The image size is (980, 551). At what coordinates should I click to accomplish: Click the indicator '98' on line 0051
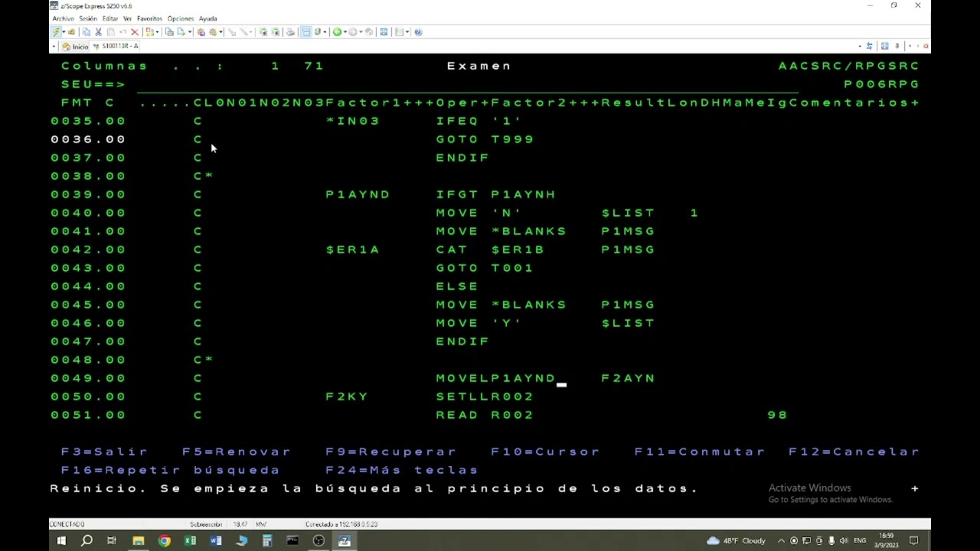click(x=777, y=415)
